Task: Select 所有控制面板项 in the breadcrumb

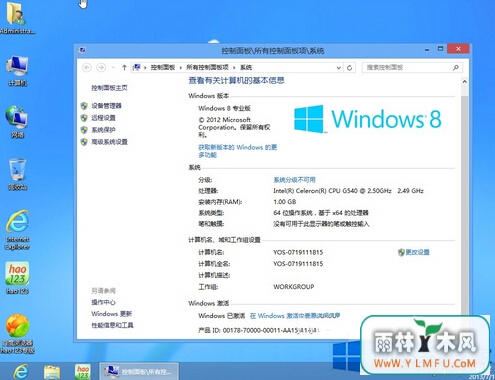Action: click(x=207, y=68)
